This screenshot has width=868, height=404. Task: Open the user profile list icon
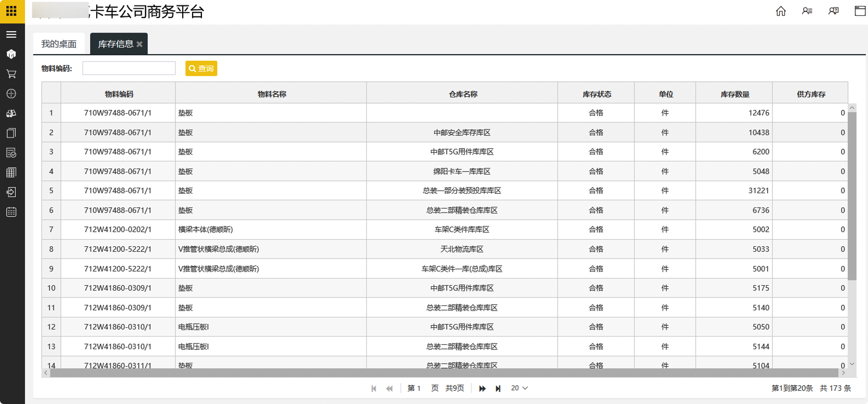coord(807,11)
